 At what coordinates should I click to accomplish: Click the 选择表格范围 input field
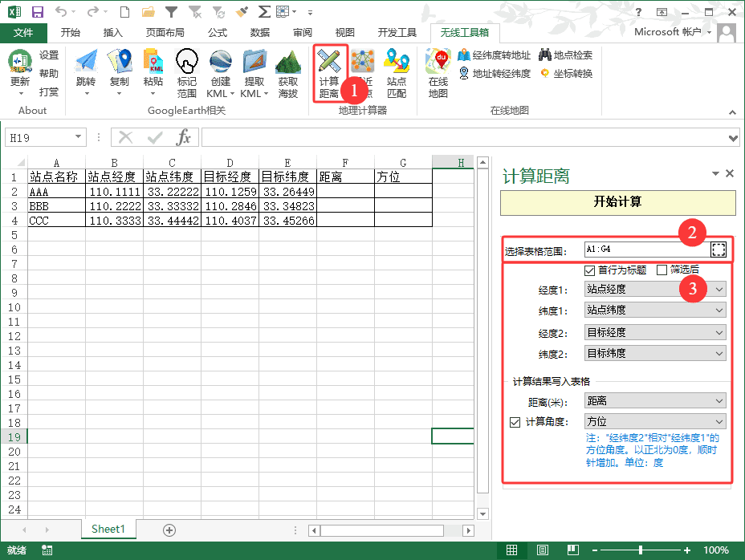[647, 250]
